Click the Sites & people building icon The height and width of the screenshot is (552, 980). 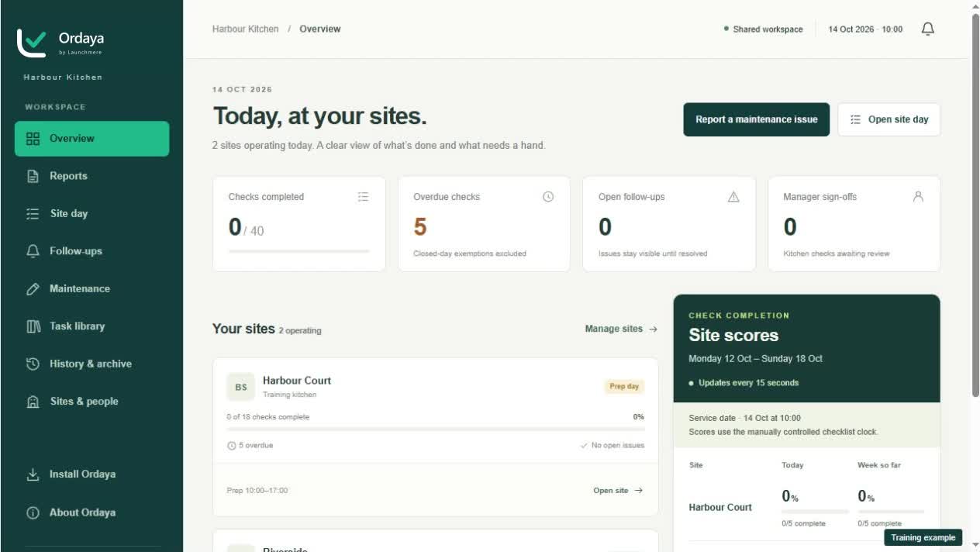coord(33,402)
